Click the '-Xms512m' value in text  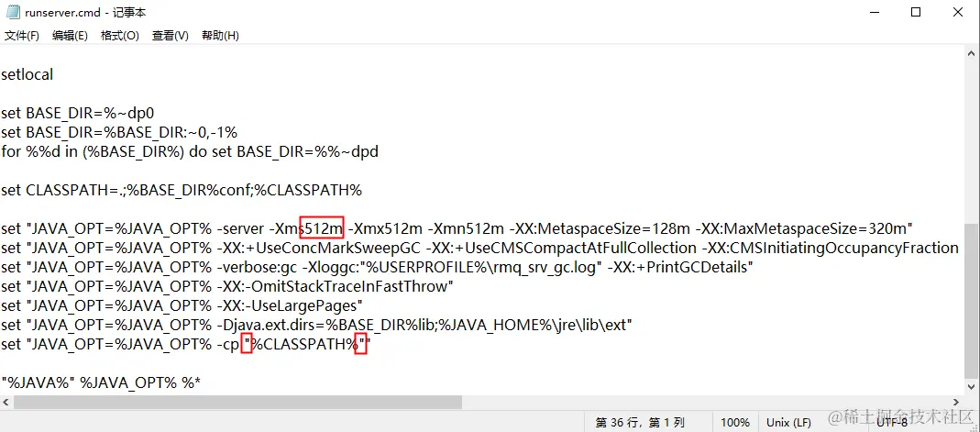coord(305,228)
